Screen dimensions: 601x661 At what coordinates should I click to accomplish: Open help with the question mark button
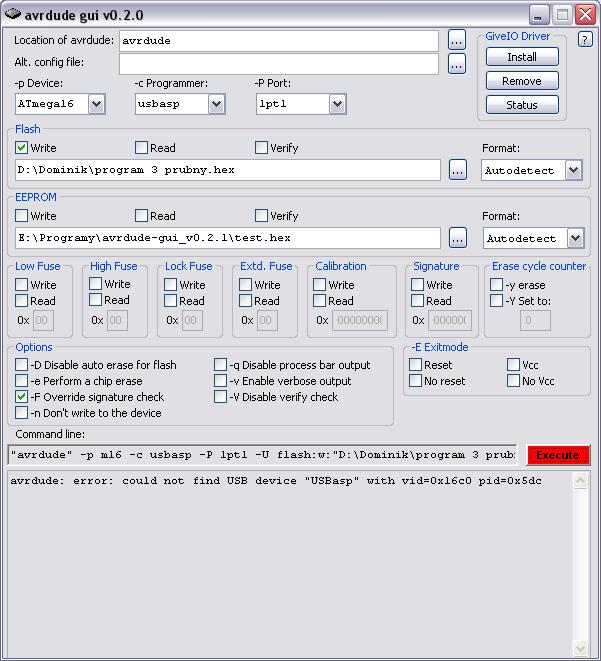click(x=585, y=40)
